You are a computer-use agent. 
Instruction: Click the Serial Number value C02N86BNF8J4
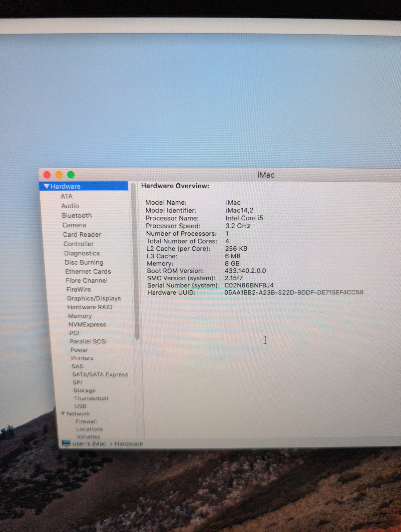[x=249, y=285]
